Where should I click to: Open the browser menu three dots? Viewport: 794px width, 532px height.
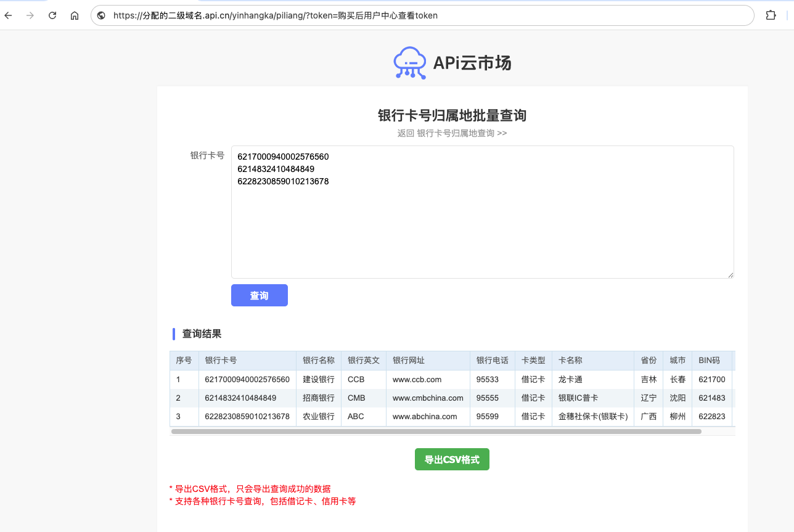[791, 15]
